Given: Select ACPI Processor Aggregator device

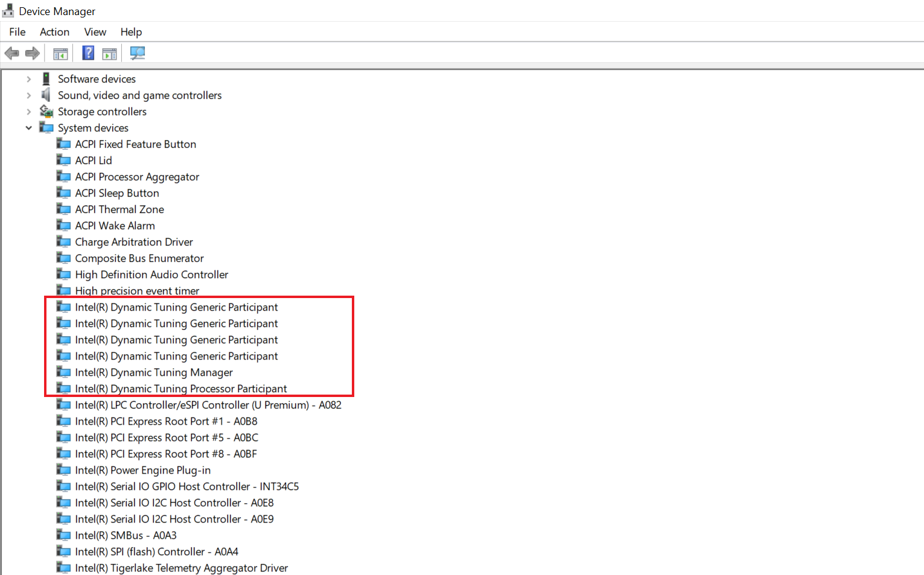Looking at the screenshot, I should pyautogui.click(x=137, y=177).
